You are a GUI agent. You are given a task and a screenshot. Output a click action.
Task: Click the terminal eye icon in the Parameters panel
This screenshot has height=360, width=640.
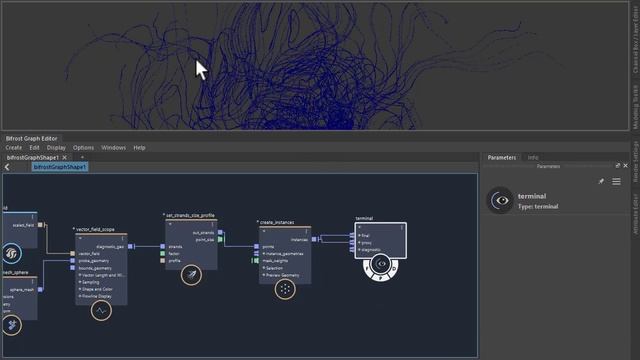(500, 200)
